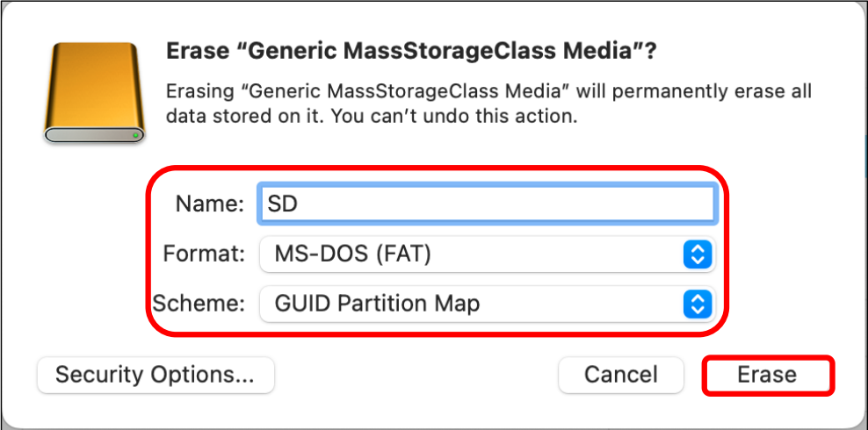Click the permanently erase warning description text
The width and height of the screenshot is (868, 430).
point(488,104)
